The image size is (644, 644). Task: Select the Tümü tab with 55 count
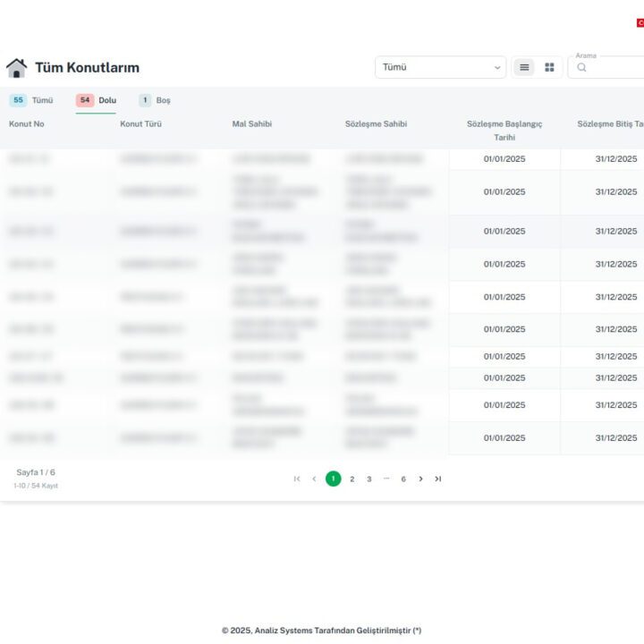[31, 100]
